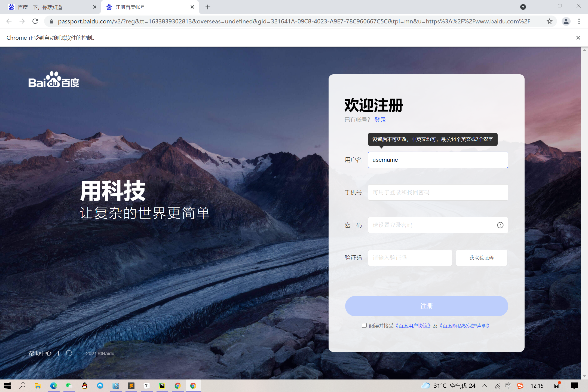The height and width of the screenshot is (392, 588).
Task: Check the agreement acceptance checkbox
Action: click(x=364, y=325)
